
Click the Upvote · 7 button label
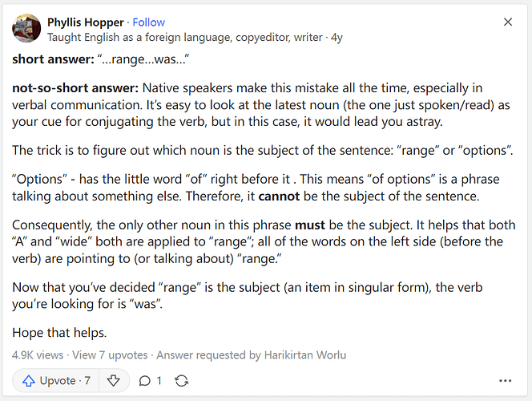(65, 381)
